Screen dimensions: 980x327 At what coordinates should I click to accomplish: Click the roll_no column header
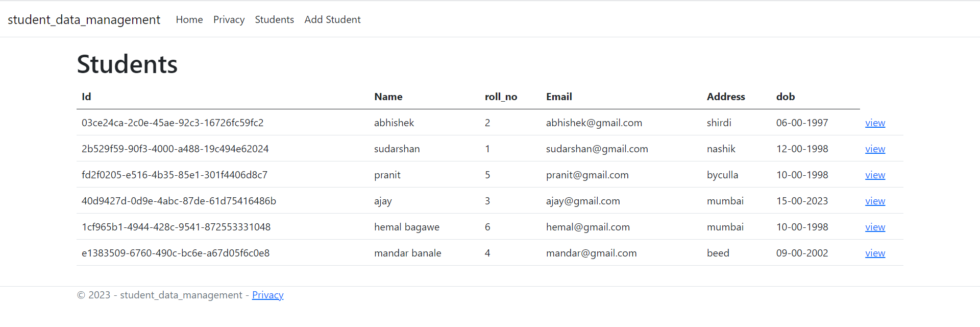click(x=501, y=97)
